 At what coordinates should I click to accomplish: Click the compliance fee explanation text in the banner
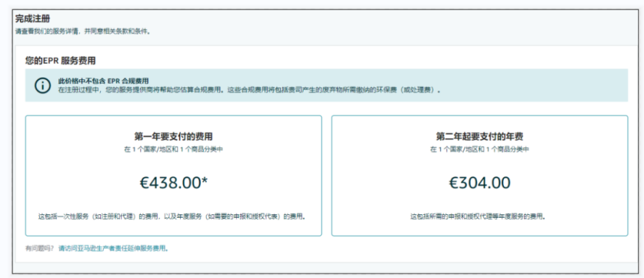pos(250,89)
